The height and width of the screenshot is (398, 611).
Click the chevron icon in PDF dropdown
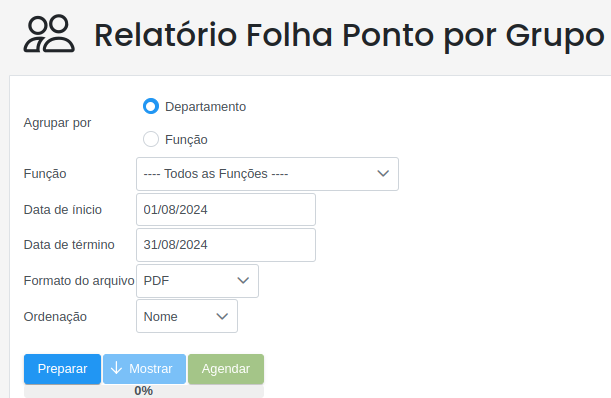[x=243, y=280]
